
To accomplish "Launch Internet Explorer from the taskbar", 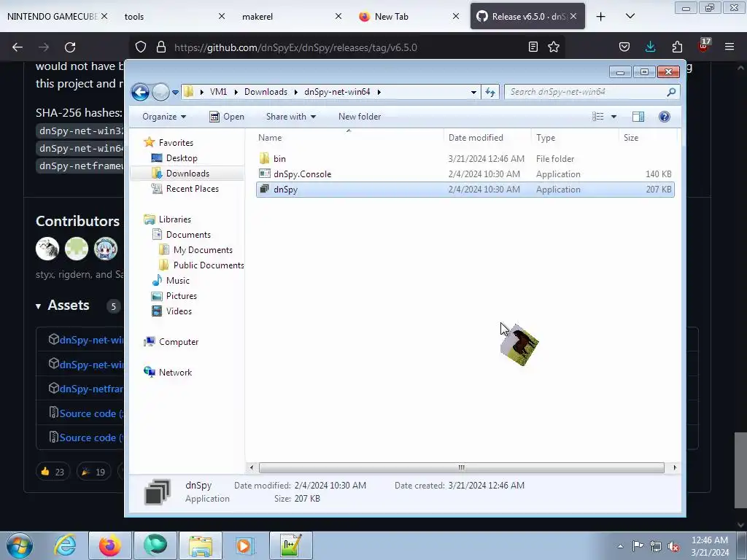I will pyautogui.click(x=65, y=545).
